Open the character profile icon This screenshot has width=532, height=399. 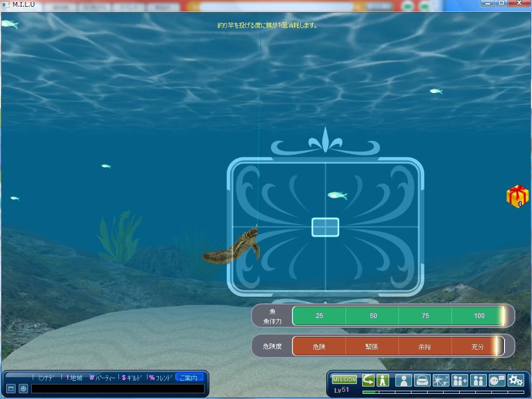click(404, 380)
